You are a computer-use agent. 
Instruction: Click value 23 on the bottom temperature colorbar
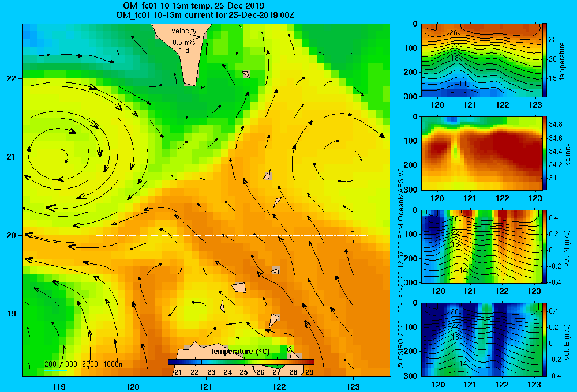point(211,372)
